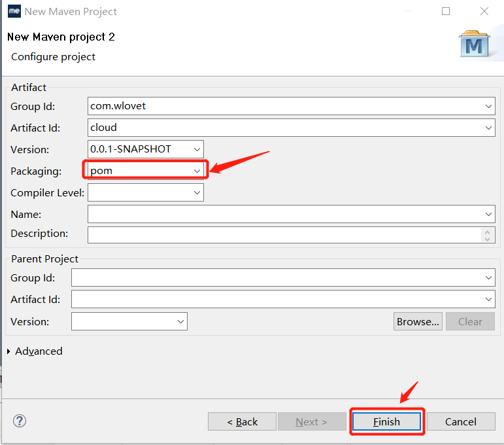Click the disabled Clear button

coord(470,321)
